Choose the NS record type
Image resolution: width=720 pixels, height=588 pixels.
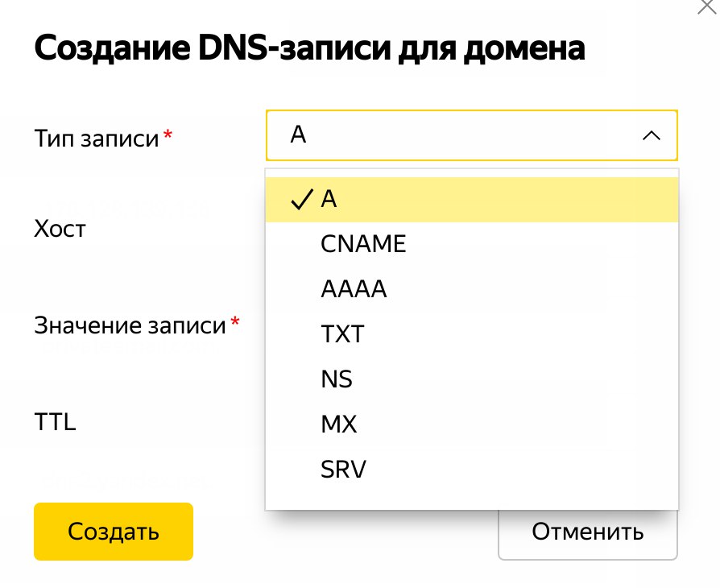point(472,379)
